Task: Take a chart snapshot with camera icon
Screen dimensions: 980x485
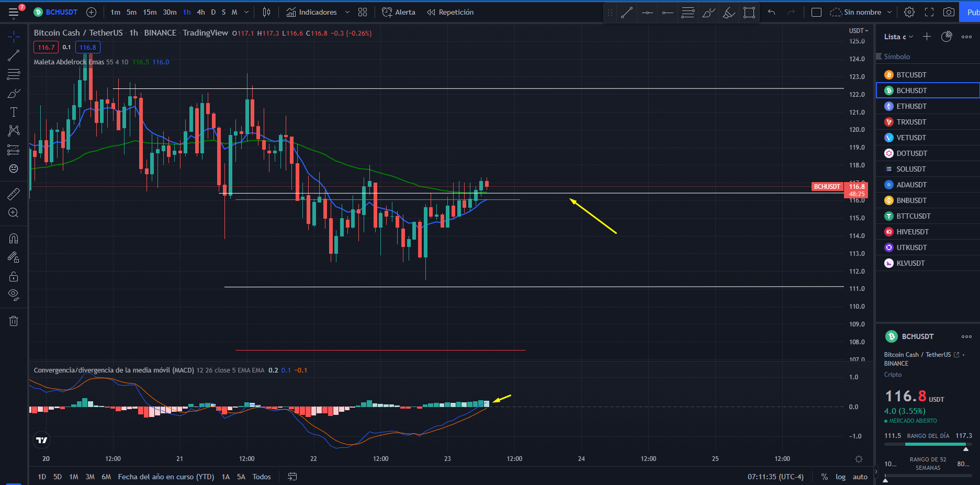Action: (949, 12)
